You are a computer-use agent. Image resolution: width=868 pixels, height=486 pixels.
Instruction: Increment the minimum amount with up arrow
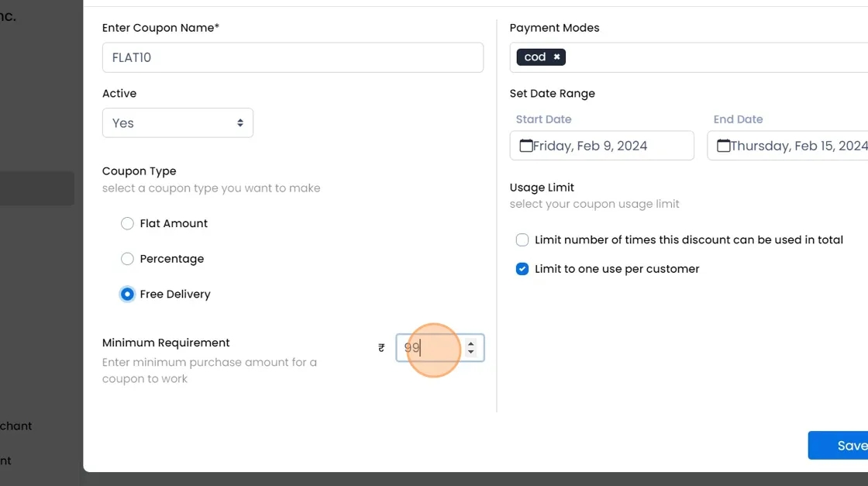click(470, 343)
